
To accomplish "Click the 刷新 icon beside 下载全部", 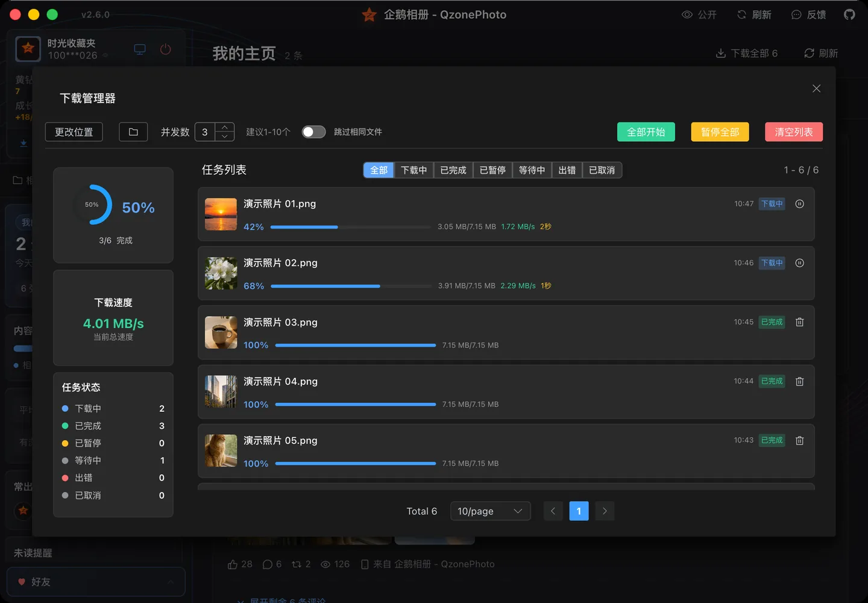I will point(809,53).
